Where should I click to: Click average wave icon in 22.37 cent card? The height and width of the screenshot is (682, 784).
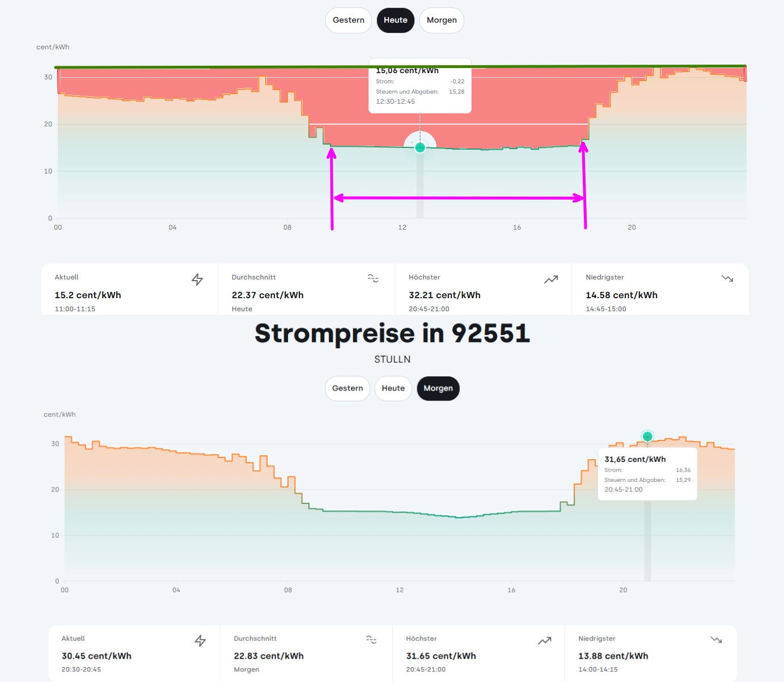(x=373, y=278)
